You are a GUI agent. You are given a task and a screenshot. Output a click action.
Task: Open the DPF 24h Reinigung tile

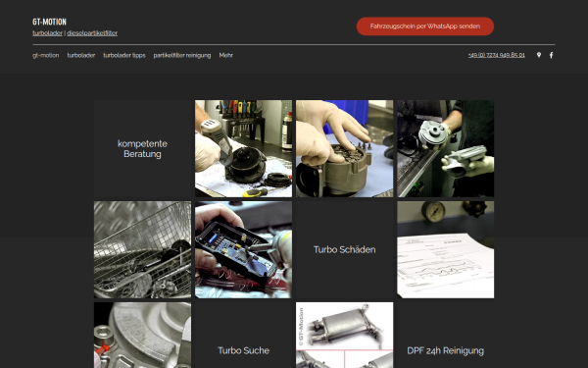pyautogui.click(x=446, y=336)
